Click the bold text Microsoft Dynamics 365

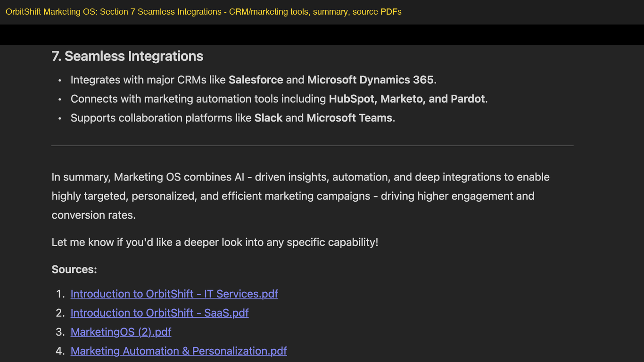point(371,80)
